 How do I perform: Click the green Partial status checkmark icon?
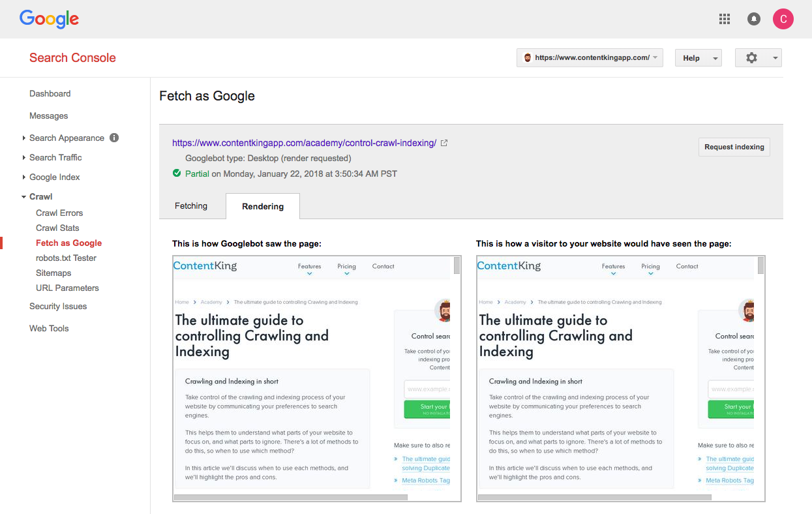coord(177,174)
